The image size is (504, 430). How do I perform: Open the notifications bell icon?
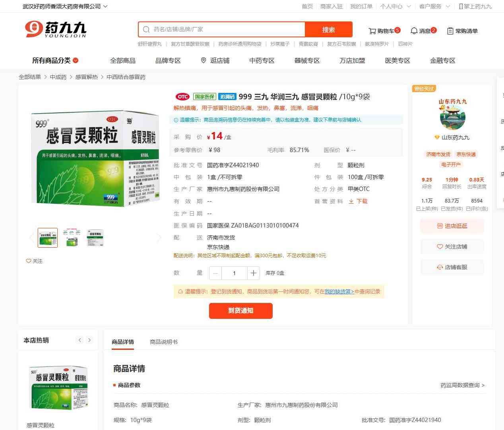click(x=414, y=31)
